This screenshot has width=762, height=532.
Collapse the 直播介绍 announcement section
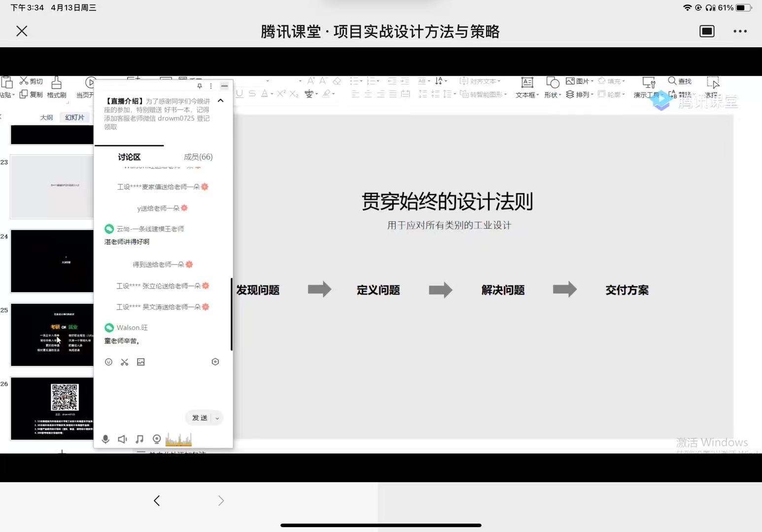220,100
